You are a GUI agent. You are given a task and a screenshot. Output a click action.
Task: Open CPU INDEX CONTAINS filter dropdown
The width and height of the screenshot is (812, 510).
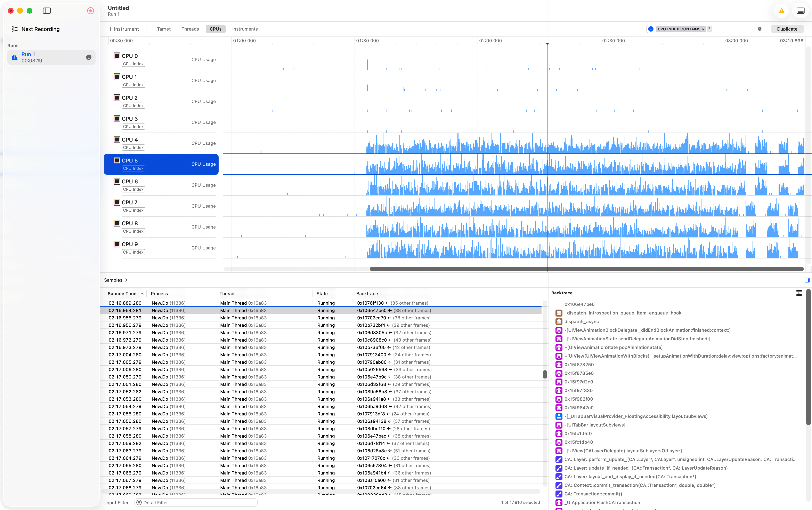coord(681,29)
